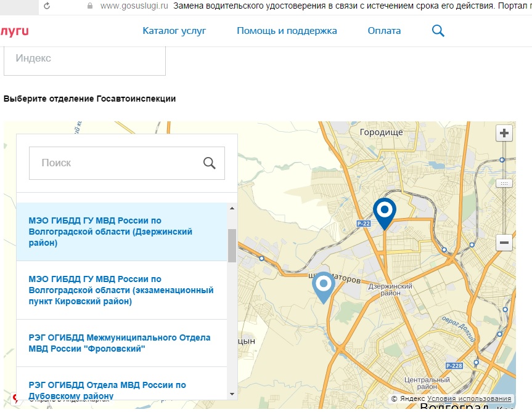Focus the Индекс input field

(84, 60)
